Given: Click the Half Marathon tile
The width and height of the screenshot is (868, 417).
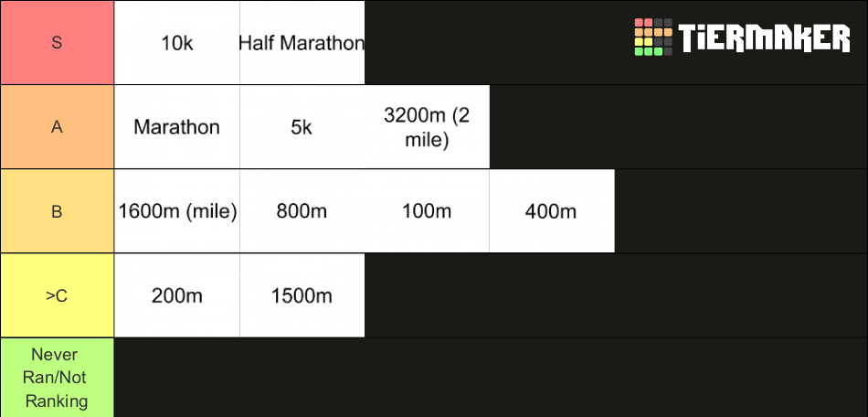Looking at the screenshot, I should click(x=302, y=43).
